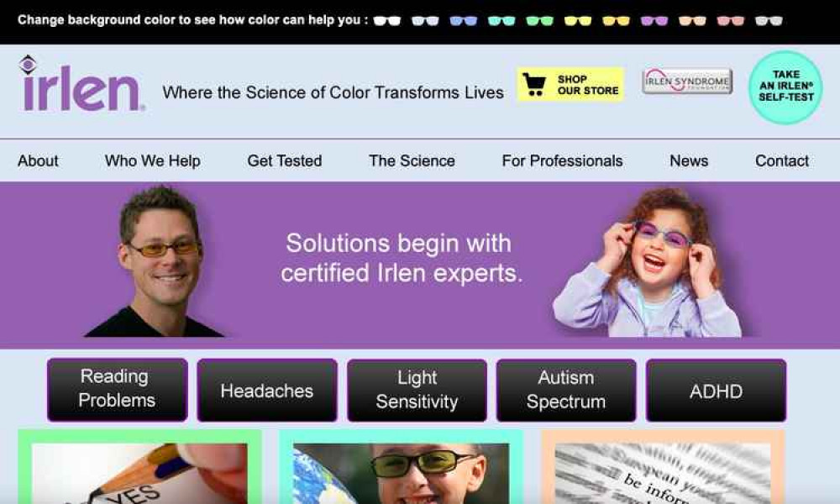Choose the purple glasses background color

click(654, 21)
